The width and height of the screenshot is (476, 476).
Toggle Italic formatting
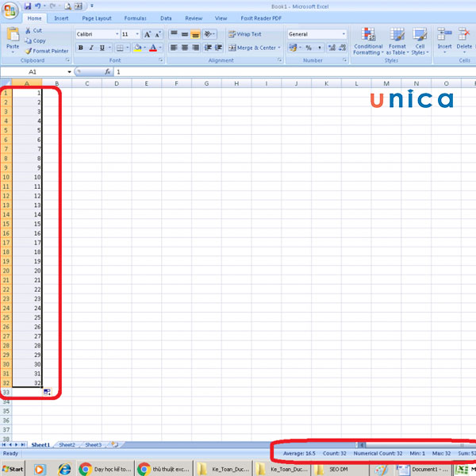coord(91,48)
